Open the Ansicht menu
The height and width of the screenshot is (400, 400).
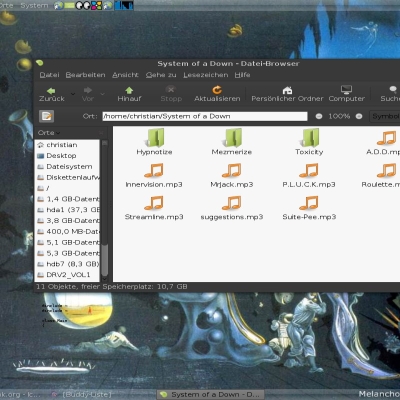coord(125,75)
